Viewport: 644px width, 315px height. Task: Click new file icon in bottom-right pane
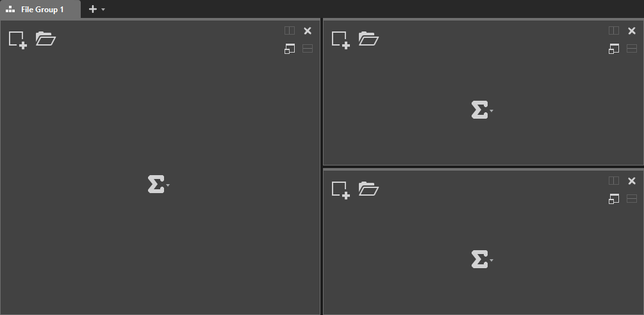point(340,191)
